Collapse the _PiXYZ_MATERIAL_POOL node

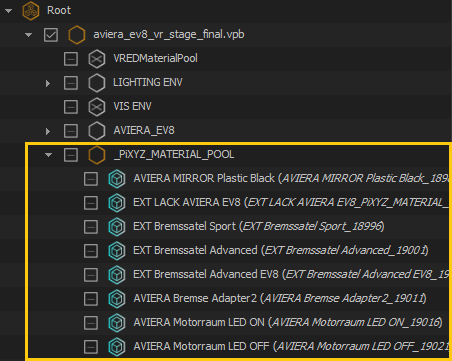(48, 155)
